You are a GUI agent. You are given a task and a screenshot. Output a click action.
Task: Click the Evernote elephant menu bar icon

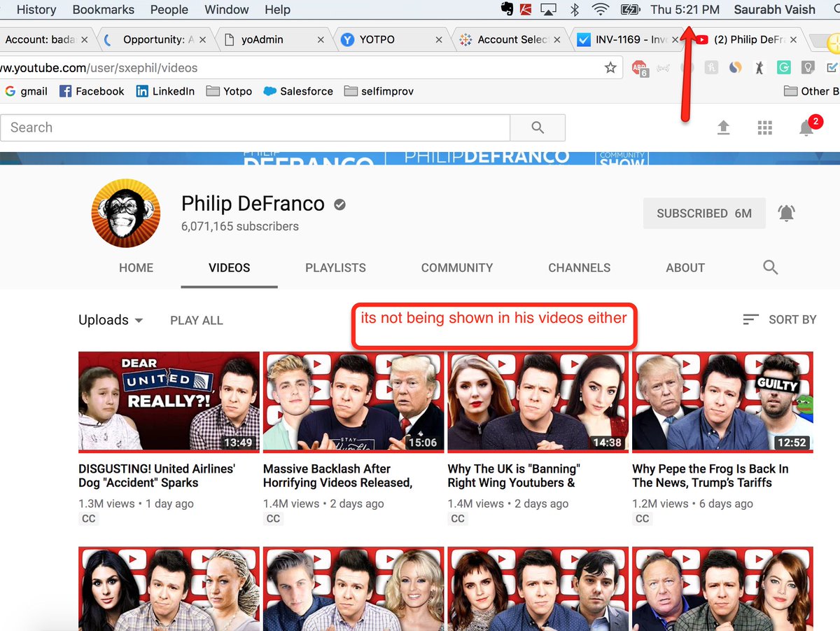(x=506, y=10)
